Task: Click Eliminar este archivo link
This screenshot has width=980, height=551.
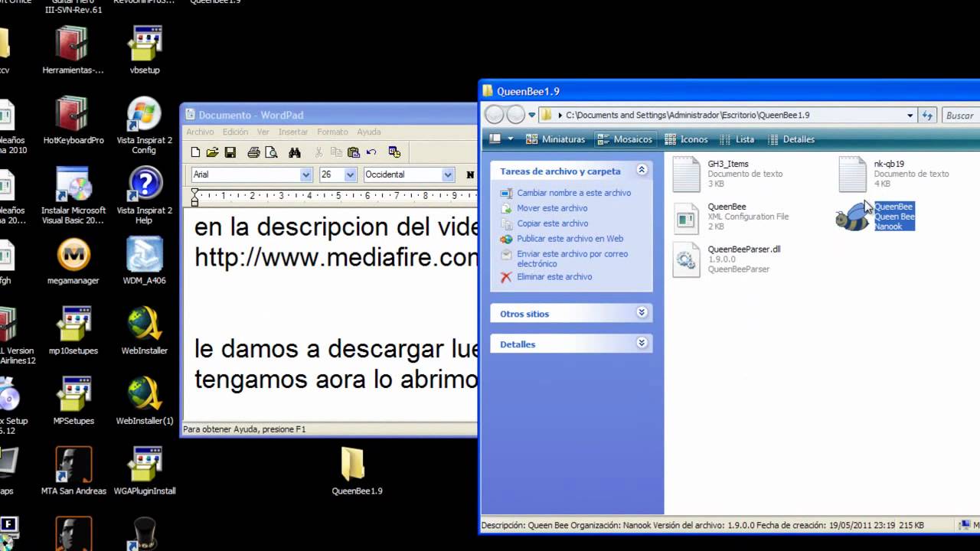Action: pos(554,277)
